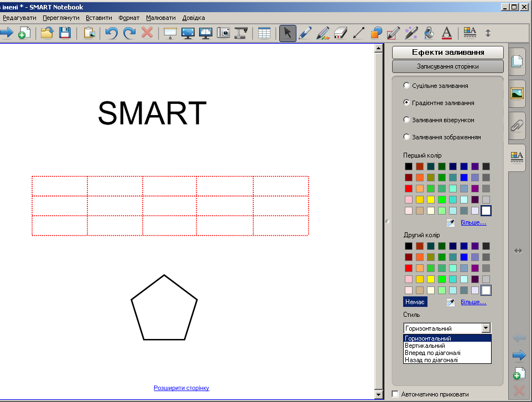
Task: Choose the Fill bucket tool
Action: coord(429,33)
